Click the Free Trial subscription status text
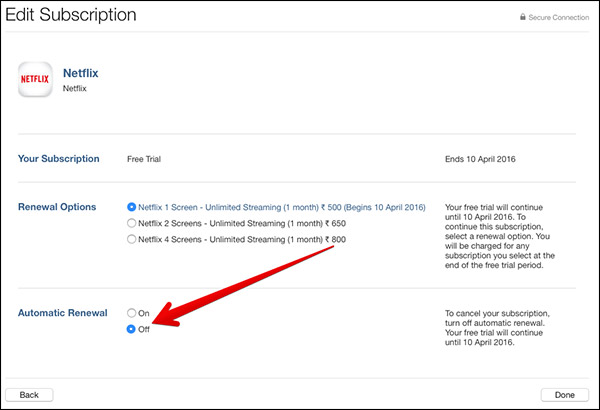600x410 pixels. point(145,159)
